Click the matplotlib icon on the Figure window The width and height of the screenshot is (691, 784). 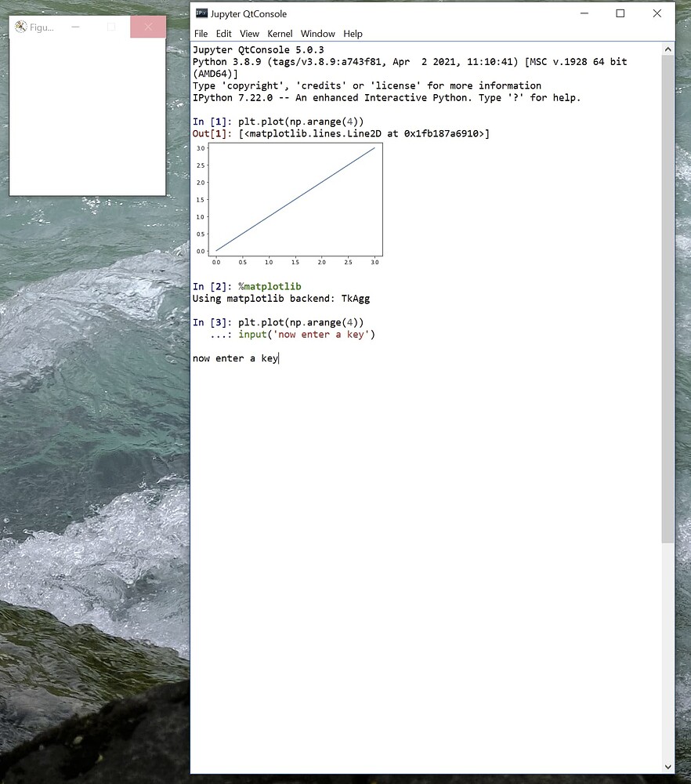click(x=20, y=27)
